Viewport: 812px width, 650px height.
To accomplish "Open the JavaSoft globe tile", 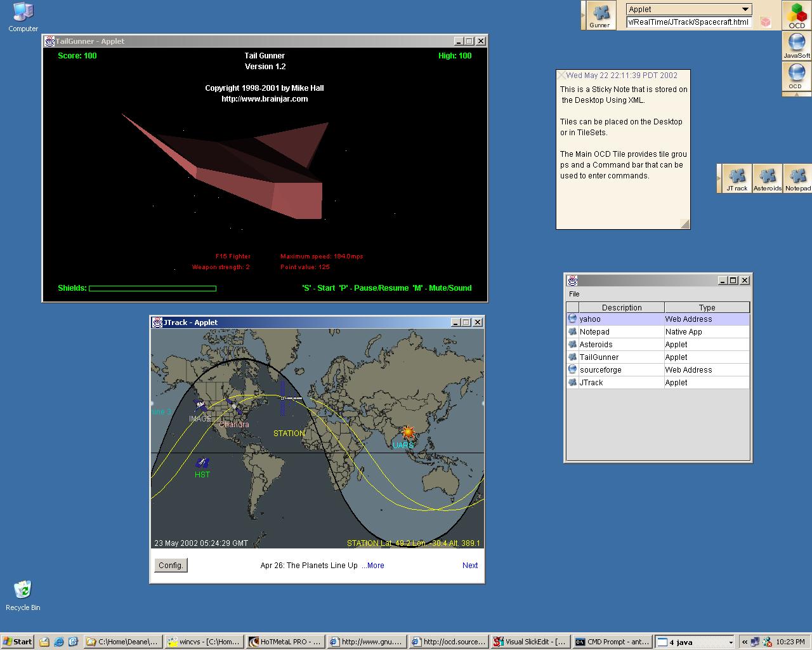I will tap(796, 46).
